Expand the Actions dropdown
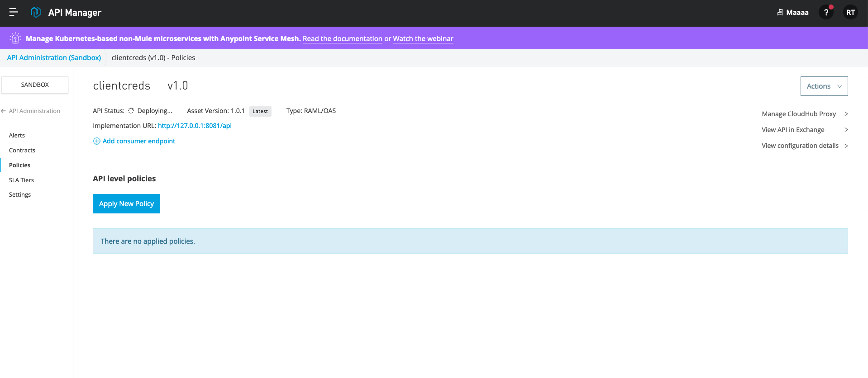The image size is (868, 378). [x=824, y=86]
